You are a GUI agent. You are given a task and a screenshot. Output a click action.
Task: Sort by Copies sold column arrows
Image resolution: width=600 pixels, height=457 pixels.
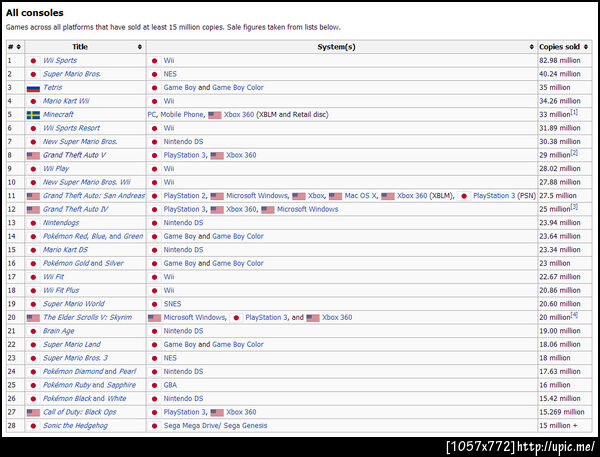[586, 47]
